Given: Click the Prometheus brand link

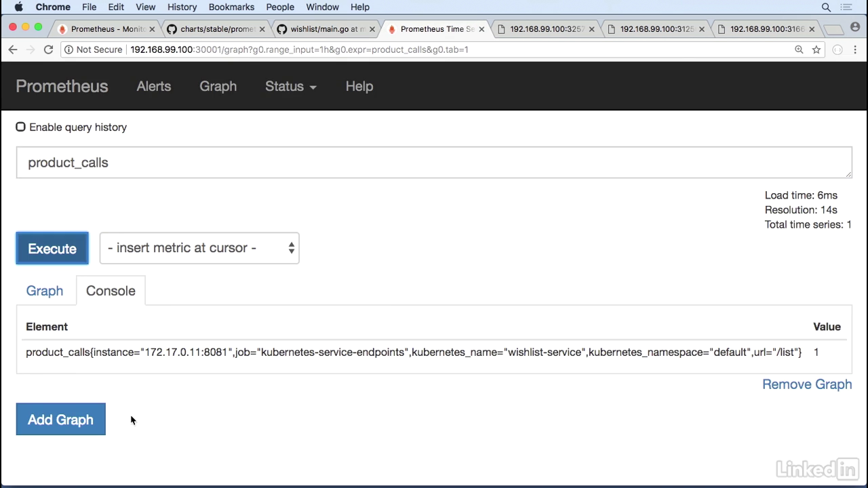Looking at the screenshot, I should click(x=62, y=86).
